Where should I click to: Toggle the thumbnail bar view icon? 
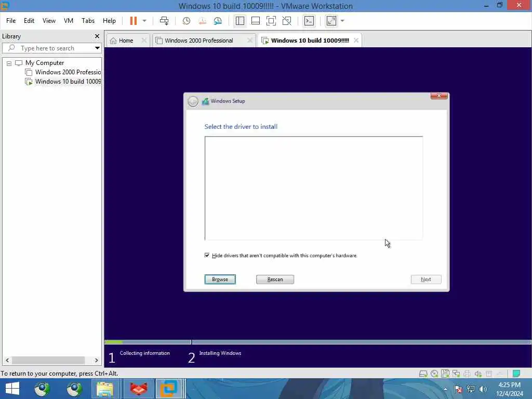256,21
